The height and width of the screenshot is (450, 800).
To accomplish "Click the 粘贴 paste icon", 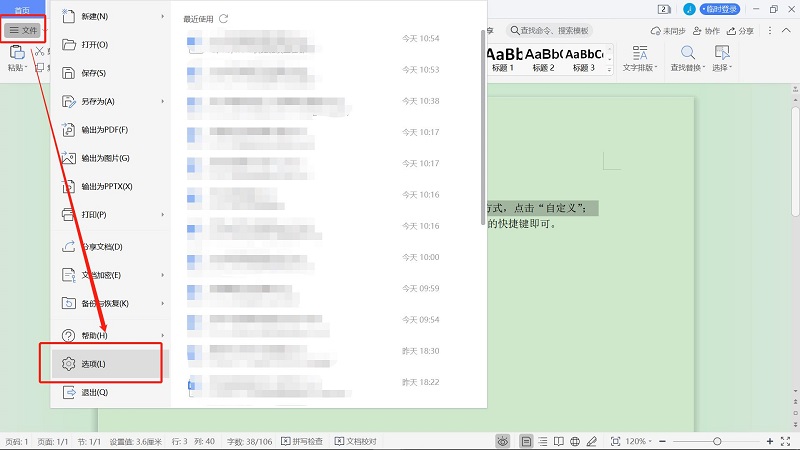I will [17, 52].
